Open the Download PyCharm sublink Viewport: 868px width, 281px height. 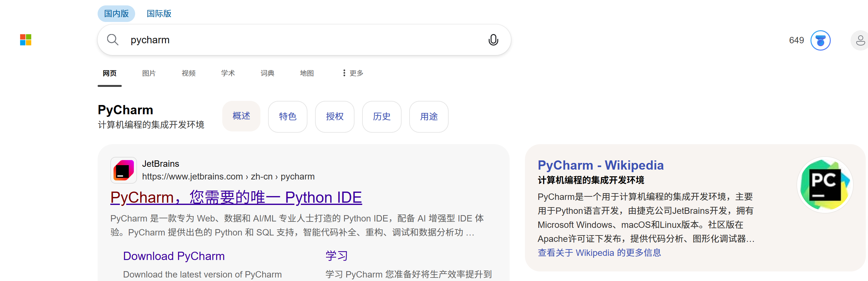click(174, 256)
